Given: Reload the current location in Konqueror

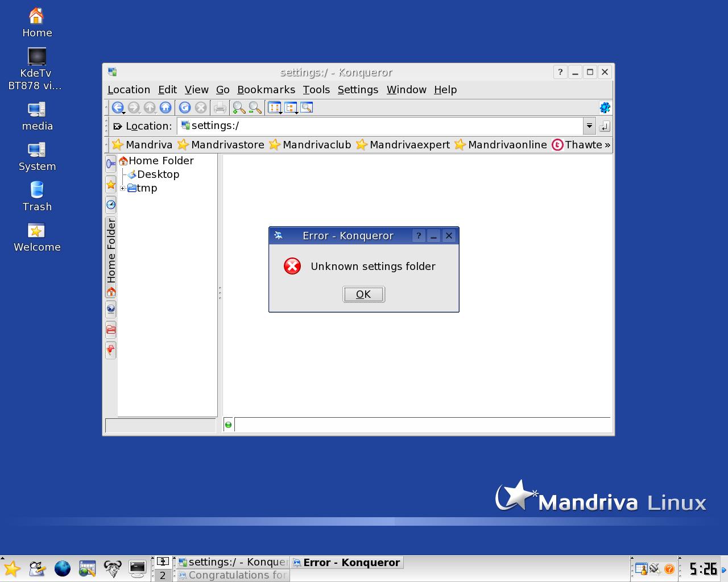Looking at the screenshot, I should click(x=185, y=107).
